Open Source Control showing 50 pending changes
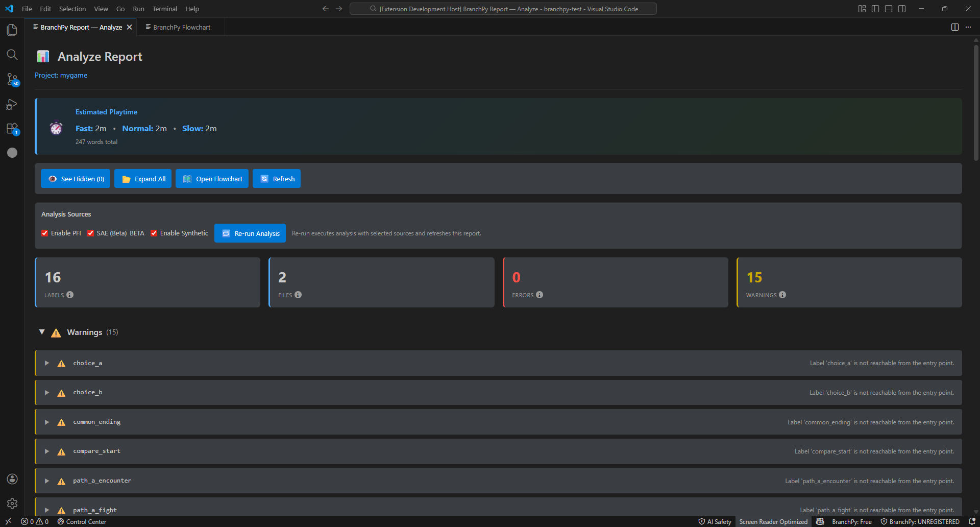 pos(12,80)
